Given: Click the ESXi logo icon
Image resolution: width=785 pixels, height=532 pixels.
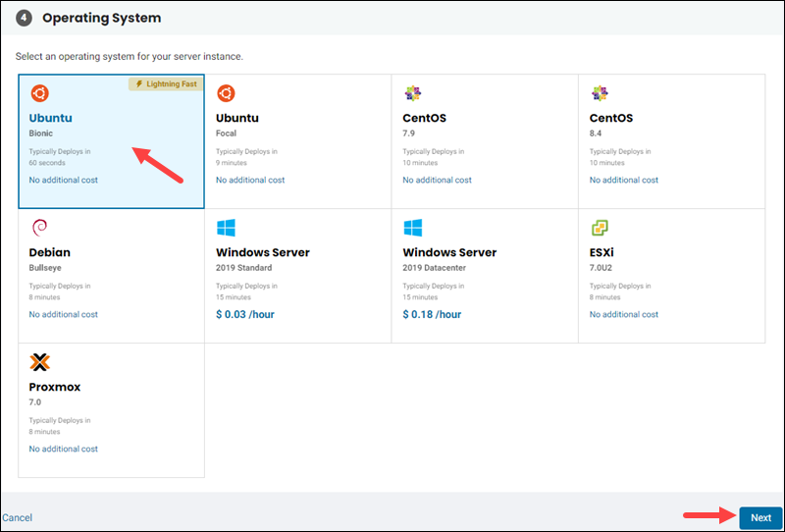Looking at the screenshot, I should (600, 228).
